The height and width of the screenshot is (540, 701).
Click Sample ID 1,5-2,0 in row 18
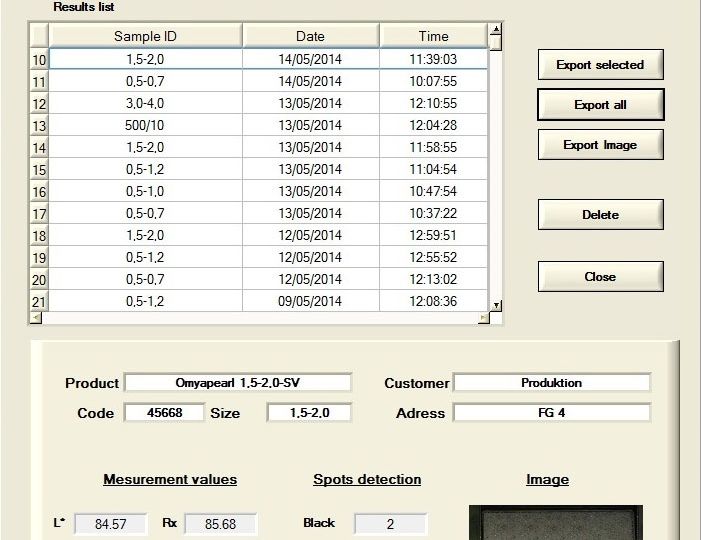(x=145, y=235)
